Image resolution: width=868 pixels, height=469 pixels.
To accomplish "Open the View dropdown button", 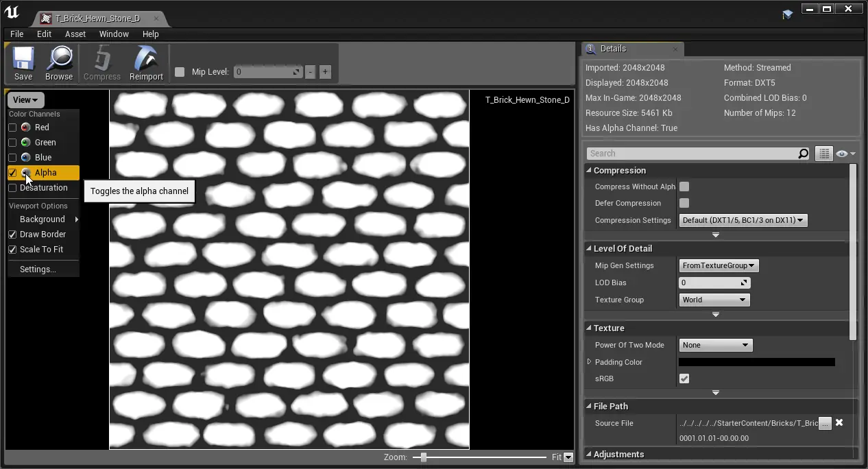I will tap(25, 100).
